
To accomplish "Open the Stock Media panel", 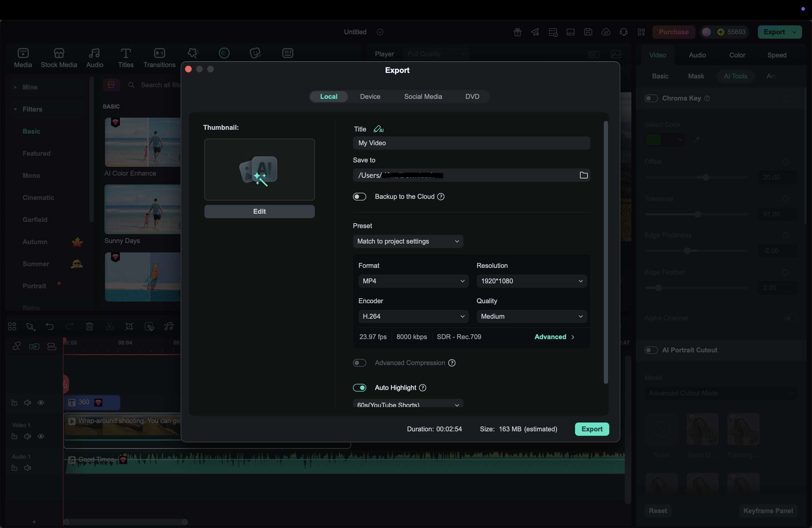I will (59, 58).
